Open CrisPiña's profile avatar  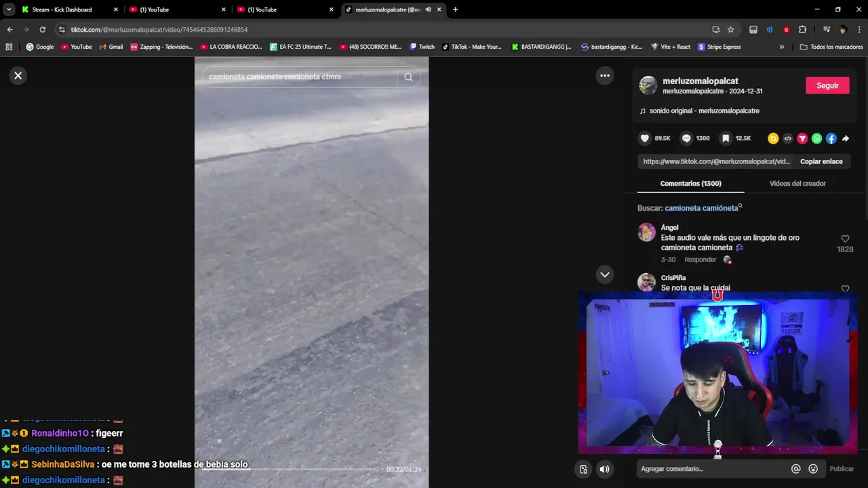(647, 282)
